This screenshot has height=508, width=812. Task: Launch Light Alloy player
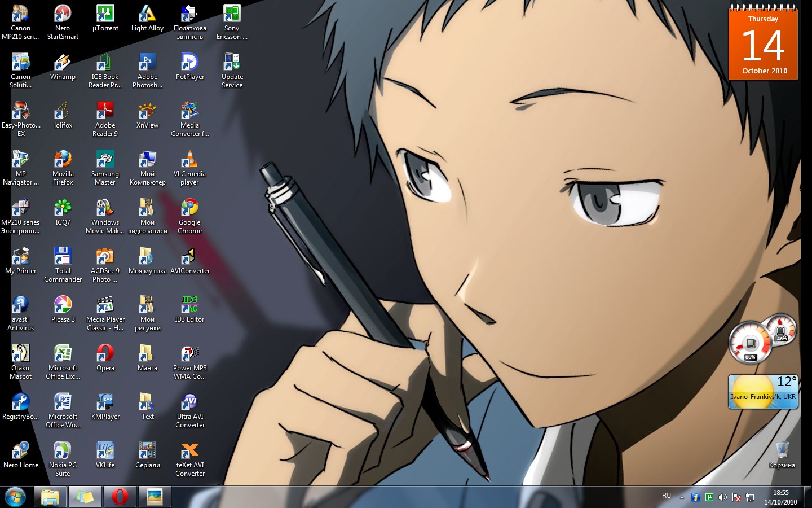147,19
